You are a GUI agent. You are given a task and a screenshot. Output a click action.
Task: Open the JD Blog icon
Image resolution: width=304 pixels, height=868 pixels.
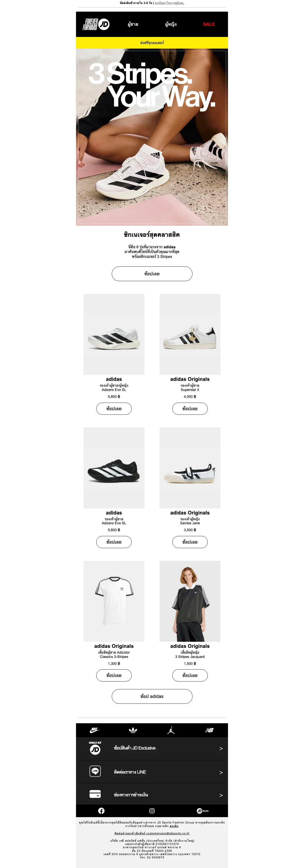(203, 811)
